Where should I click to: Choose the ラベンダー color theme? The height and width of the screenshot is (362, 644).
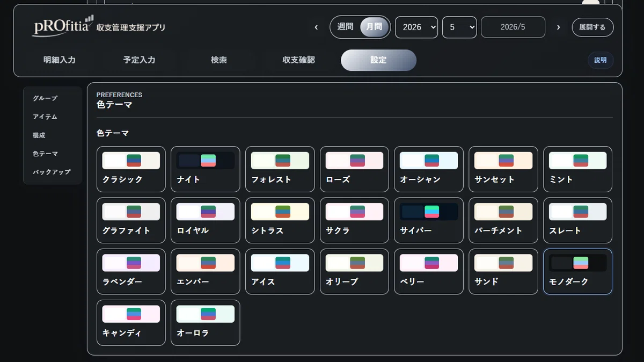(131, 271)
